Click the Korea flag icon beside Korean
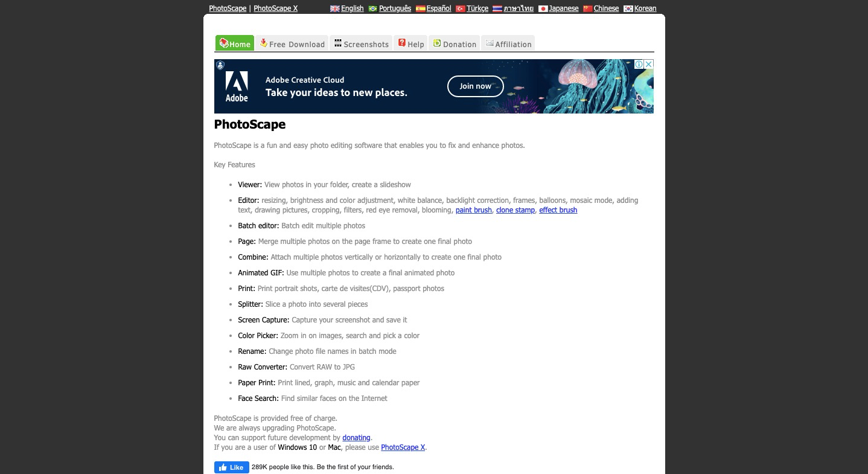 point(628,8)
